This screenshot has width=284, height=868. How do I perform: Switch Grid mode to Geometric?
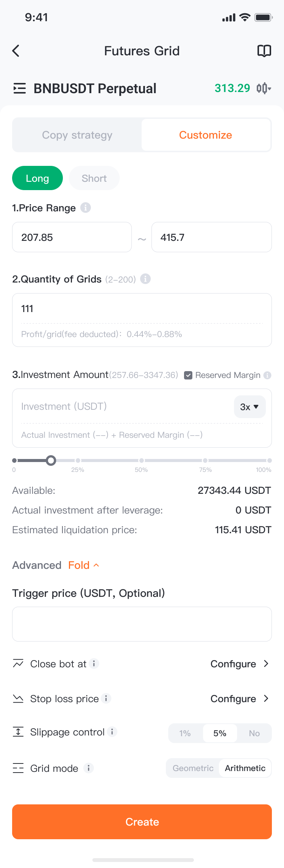[193, 768]
